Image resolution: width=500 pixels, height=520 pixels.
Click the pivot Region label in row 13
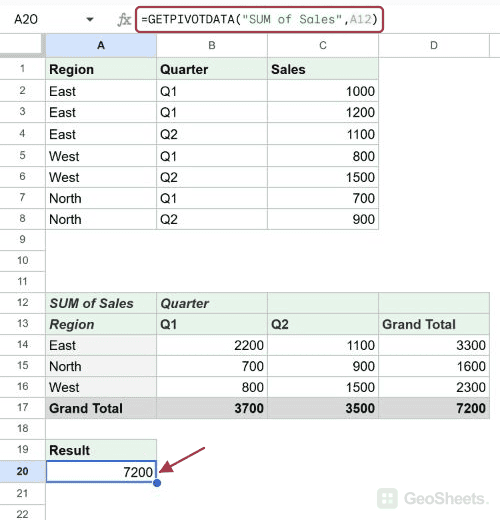pyautogui.click(x=101, y=324)
